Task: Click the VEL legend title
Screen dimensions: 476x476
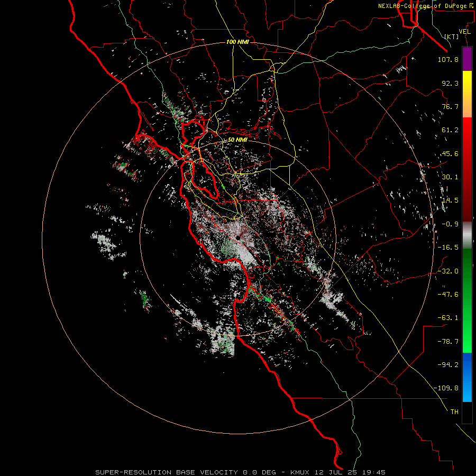Action: click(465, 32)
